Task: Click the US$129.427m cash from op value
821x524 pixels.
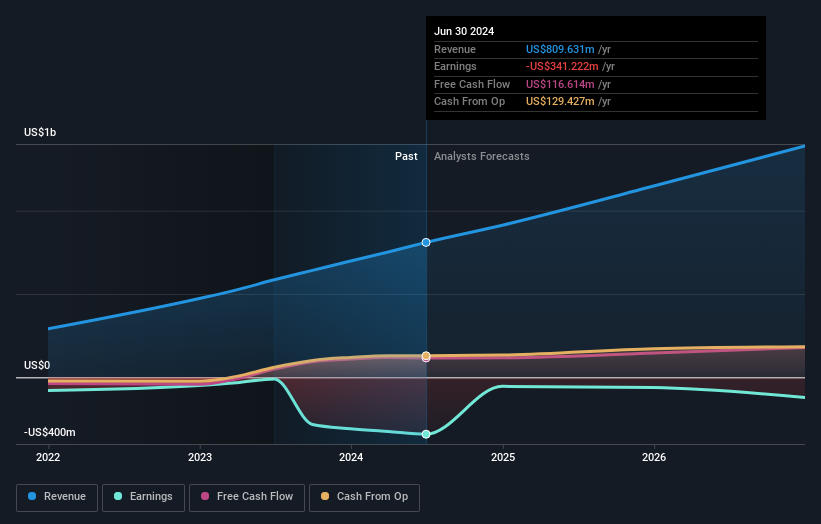Action: click(x=560, y=102)
